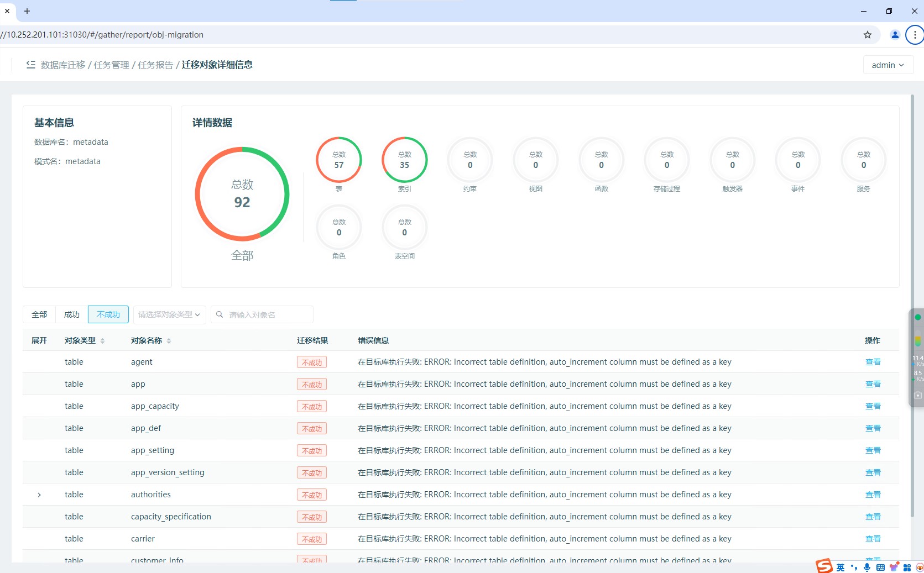The width and height of the screenshot is (924, 573).
Task: Select the 服务 total circle
Action: tap(864, 160)
